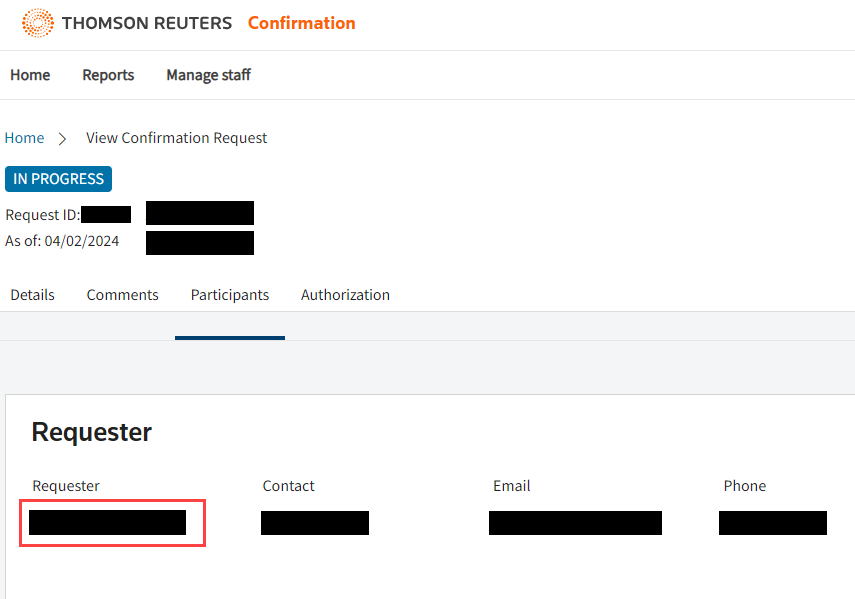Open the Manage staff section
The width and height of the screenshot is (855, 599).
208,75
